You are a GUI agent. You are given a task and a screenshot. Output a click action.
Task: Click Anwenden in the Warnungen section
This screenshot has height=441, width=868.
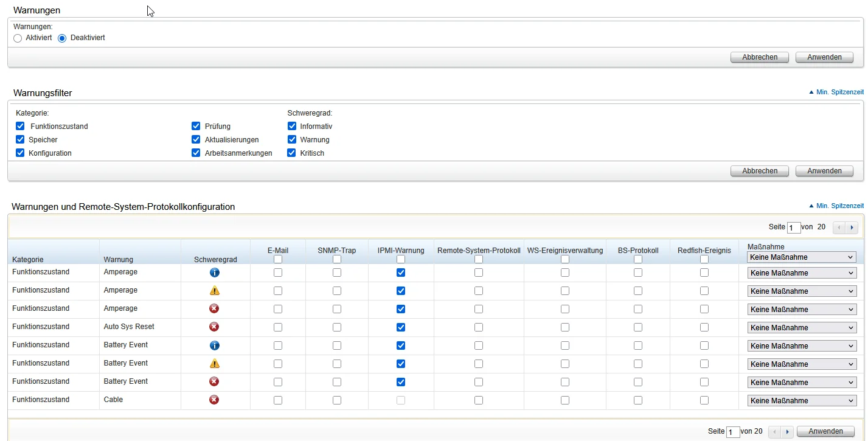tap(824, 57)
